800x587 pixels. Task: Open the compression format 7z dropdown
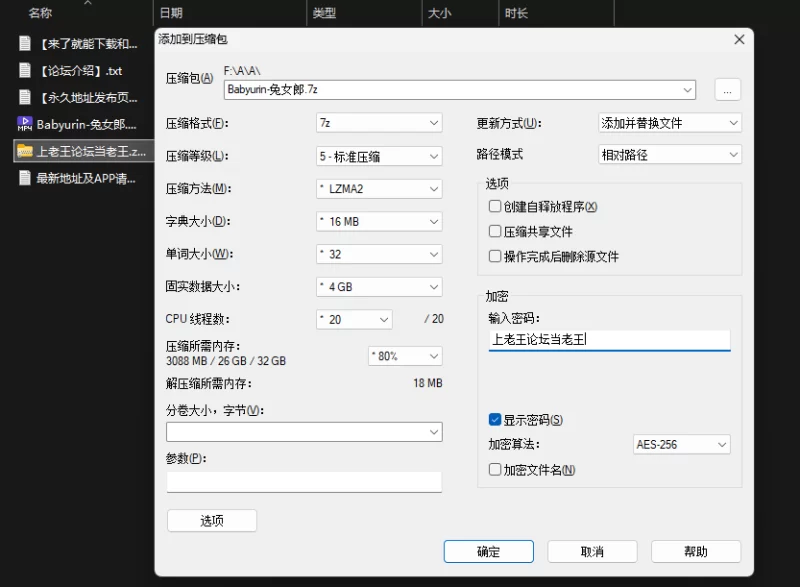coord(379,123)
